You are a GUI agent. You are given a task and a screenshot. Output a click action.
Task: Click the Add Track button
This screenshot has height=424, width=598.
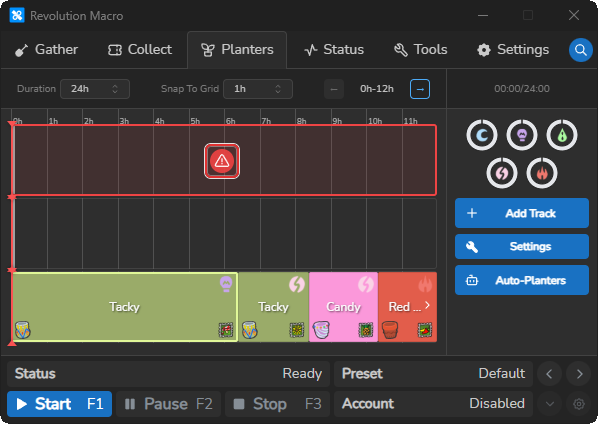pyautogui.click(x=522, y=213)
